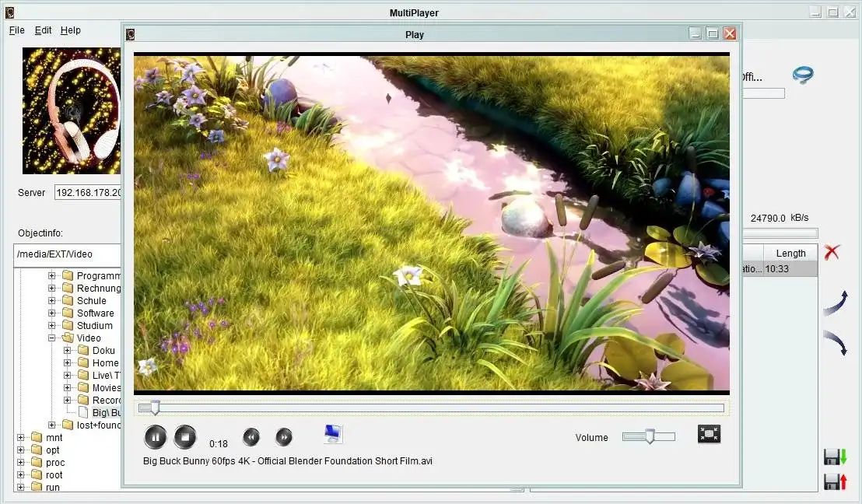Select the Schule folder in tree
Image resolution: width=862 pixels, height=504 pixels.
tap(91, 301)
